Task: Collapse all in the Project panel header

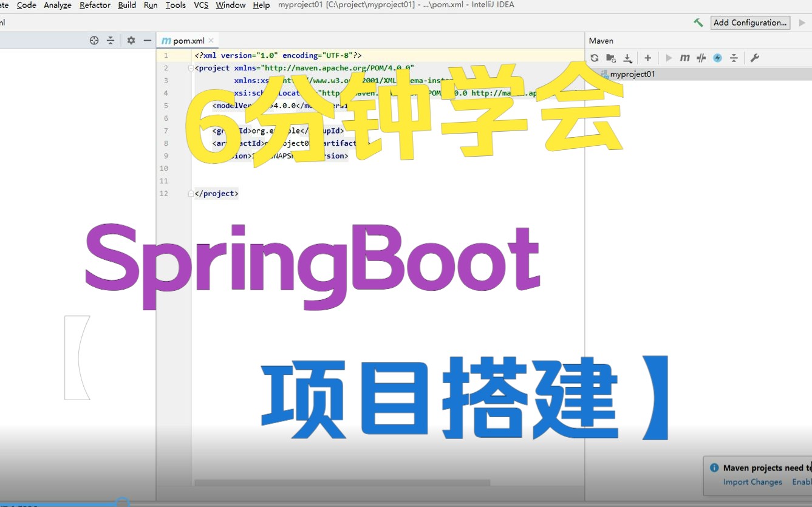Action: click(x=111, y=41)
